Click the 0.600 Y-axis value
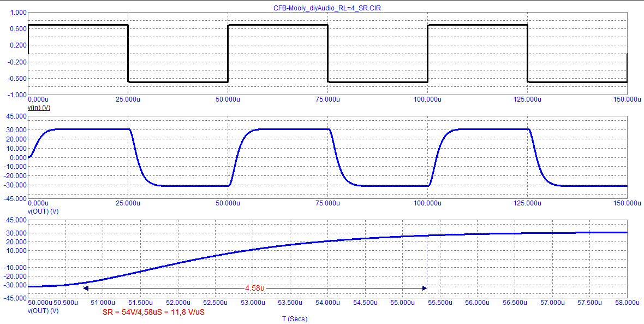Image resolution: width=644 pixels, height=324 pixels. coord(18,29)
